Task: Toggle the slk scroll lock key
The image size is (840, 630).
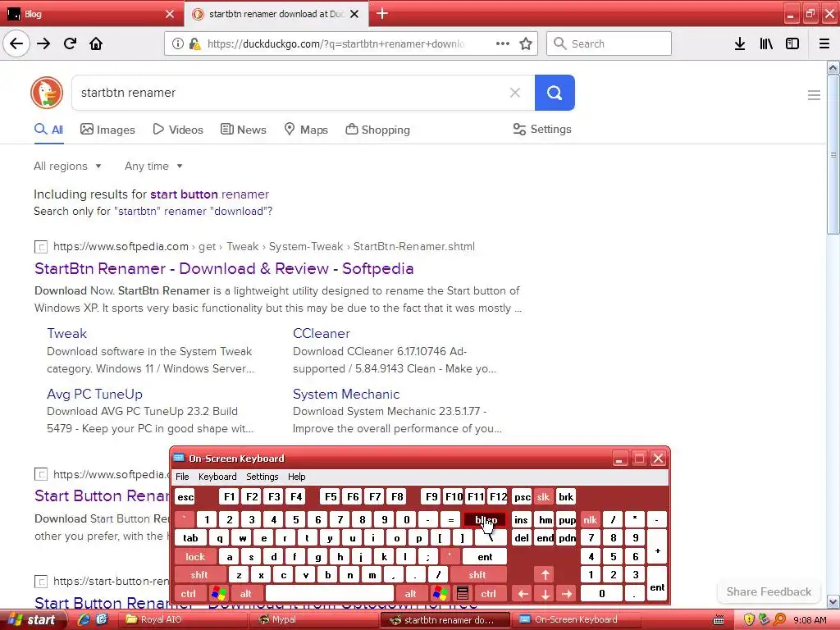Action: pos(543,496)
